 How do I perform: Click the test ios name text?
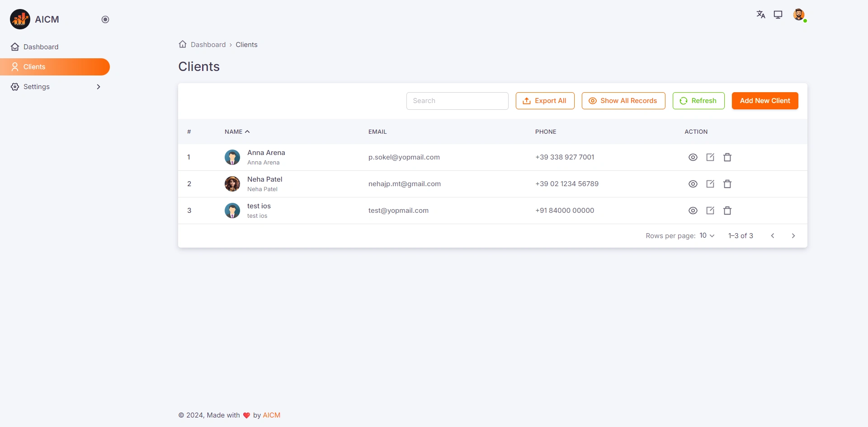[x=259, y=206]
